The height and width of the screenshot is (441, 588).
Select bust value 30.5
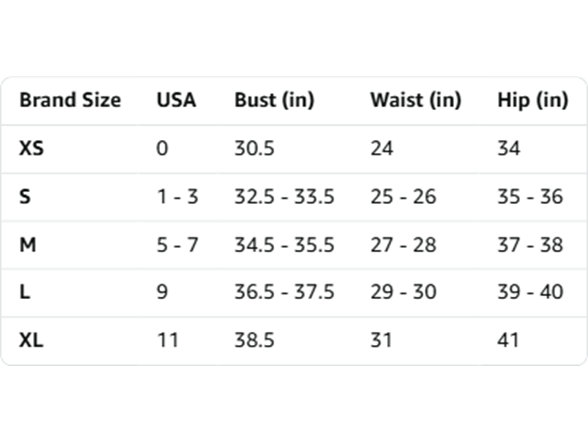coord(255,148)
